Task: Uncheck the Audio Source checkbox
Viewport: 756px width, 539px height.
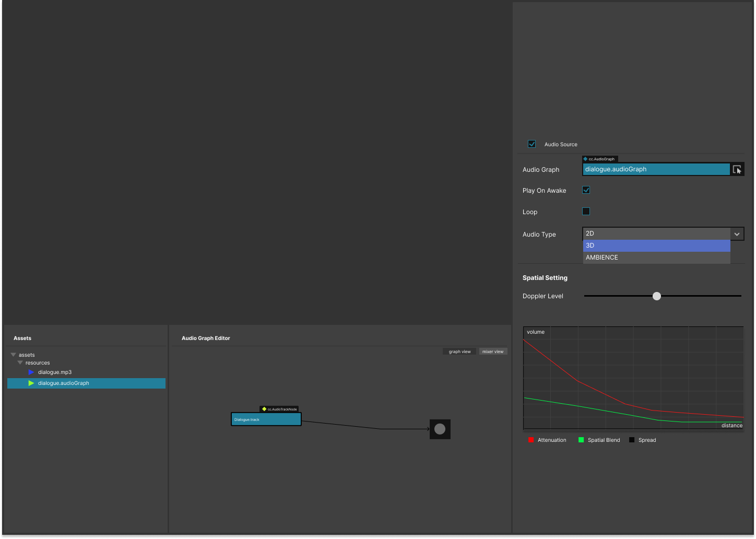Action: pyautogui.click(x=531, y=144)
